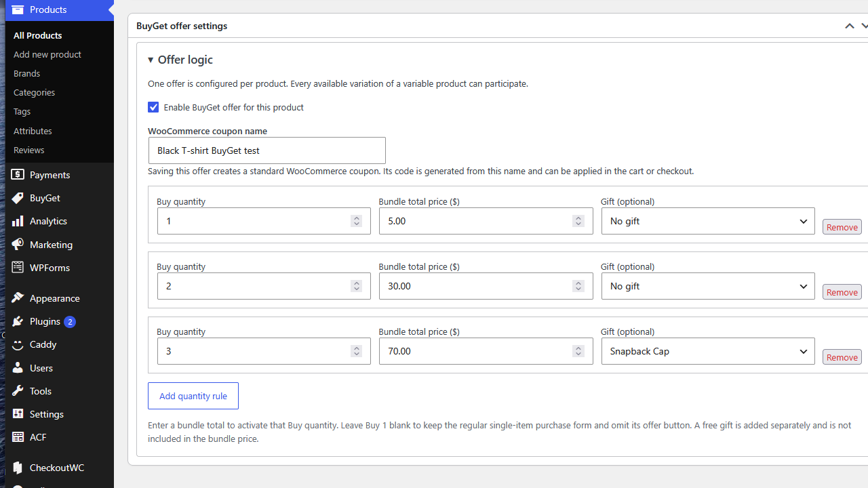Viewport: 868px width, 488px height.
Task: Open All Products submenu item
Action: tap(37, 35)
